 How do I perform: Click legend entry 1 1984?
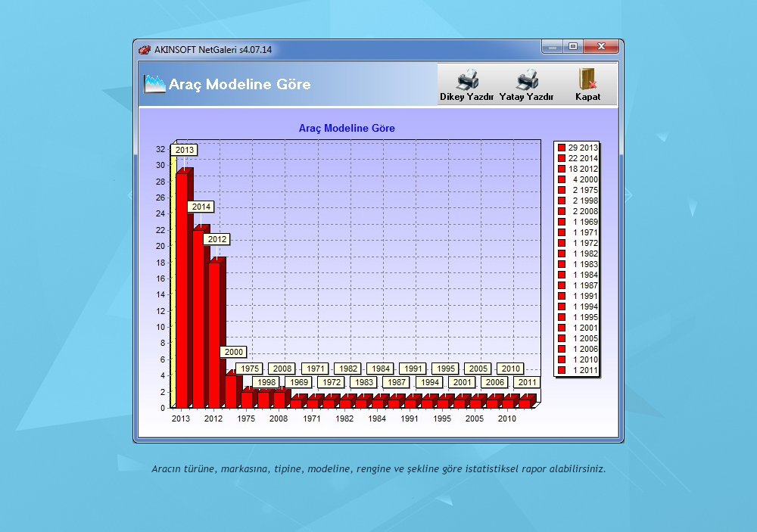[x=578, y=275]
